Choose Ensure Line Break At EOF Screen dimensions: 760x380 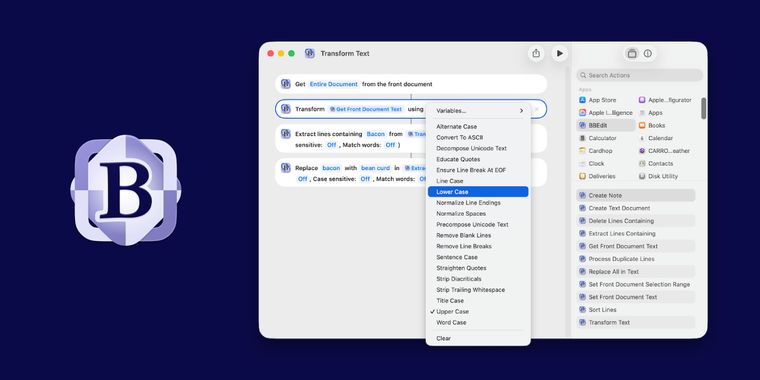pyautogui.click(x=478, y=170)
